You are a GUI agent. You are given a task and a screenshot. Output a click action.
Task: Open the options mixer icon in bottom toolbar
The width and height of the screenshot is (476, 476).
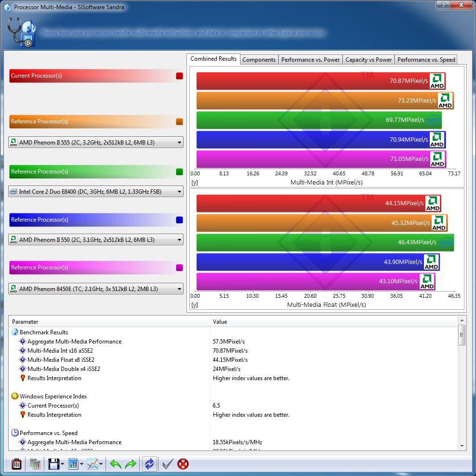16,464
